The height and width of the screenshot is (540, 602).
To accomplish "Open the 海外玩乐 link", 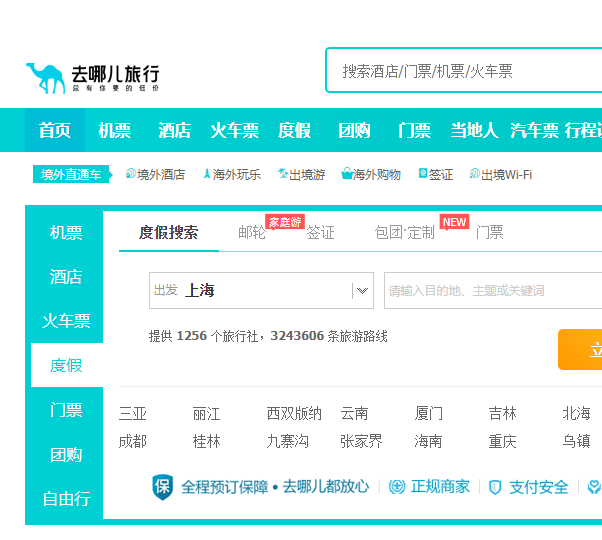I will [236, 175].
